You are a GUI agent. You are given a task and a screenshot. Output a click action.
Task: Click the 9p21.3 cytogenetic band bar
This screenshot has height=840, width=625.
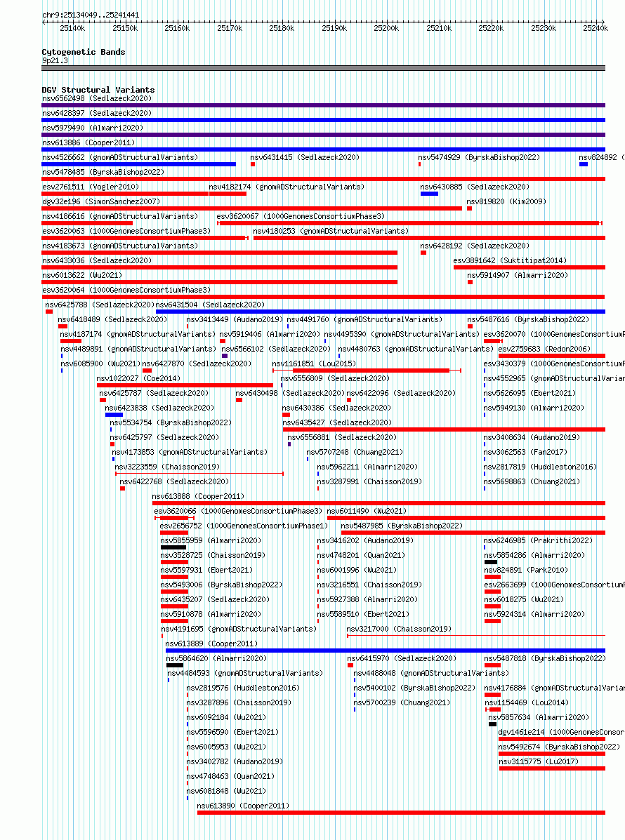point(323,68)
